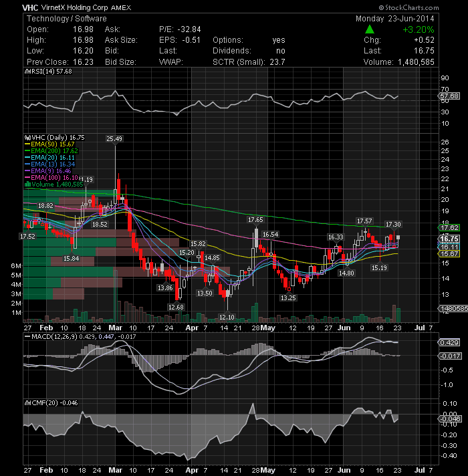Click the 15.19 low price label

coord(379,267)
